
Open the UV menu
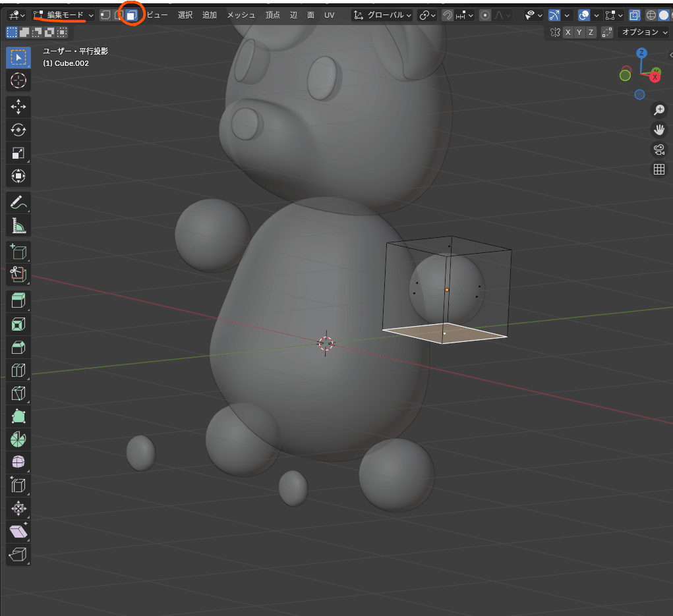[x=329, y=15]
